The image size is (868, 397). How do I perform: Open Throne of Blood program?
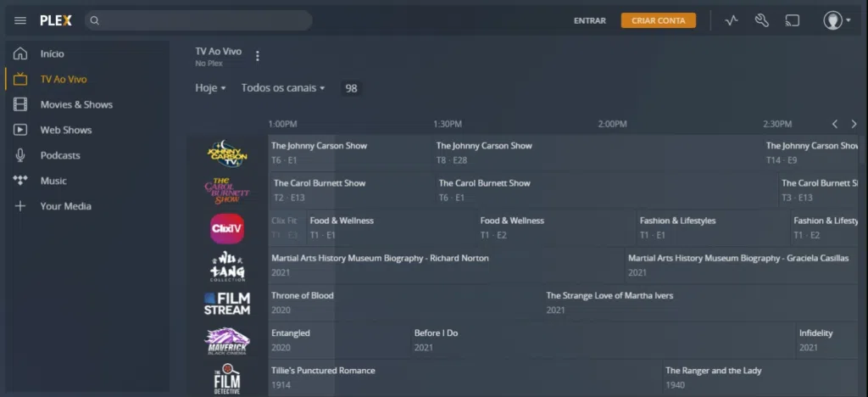[x=405, y=304]
